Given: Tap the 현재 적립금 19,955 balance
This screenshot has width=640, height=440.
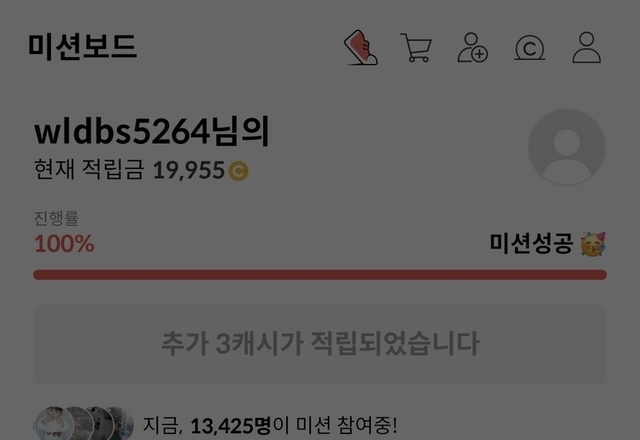Looking at the screenshot, I should [141, 170].
